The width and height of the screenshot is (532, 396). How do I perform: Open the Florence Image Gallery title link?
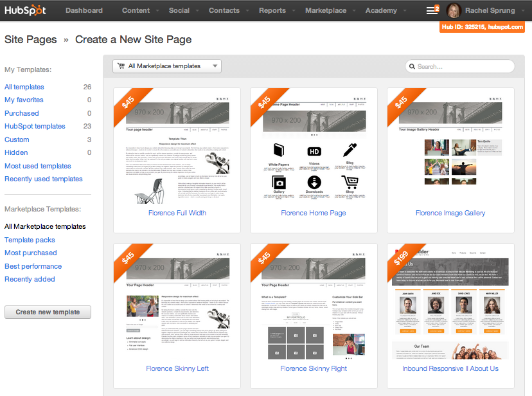[450, 213]
